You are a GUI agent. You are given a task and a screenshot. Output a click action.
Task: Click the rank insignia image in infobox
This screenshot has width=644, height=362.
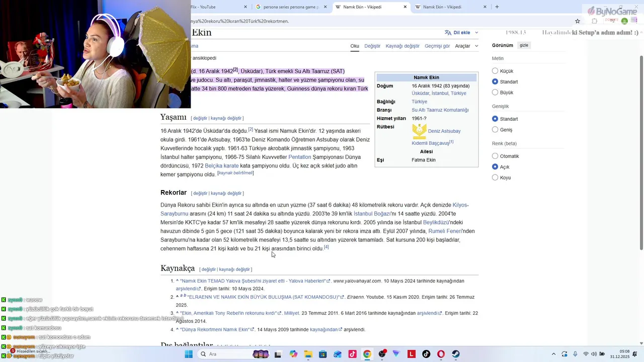coord(419,132)
